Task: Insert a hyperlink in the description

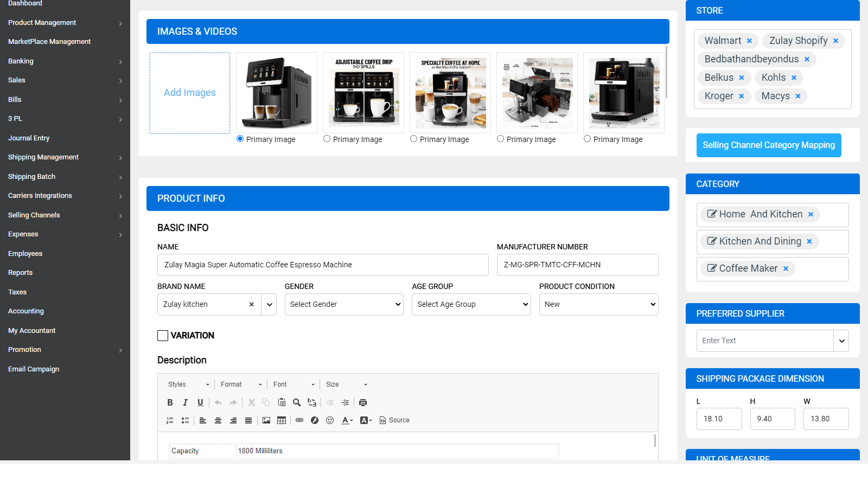Action: coord(299,420)
